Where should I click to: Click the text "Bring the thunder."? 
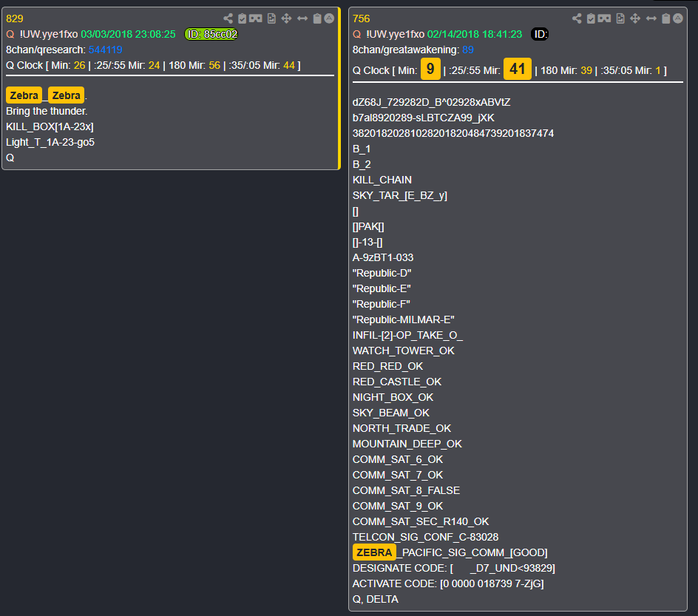pos(47,111)
